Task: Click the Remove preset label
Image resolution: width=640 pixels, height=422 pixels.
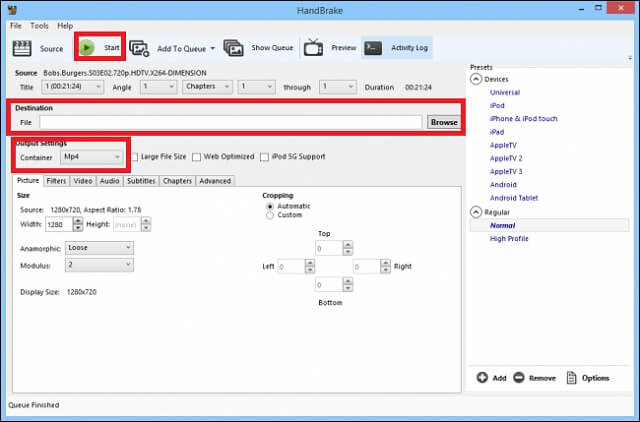Action: point(542,378)
